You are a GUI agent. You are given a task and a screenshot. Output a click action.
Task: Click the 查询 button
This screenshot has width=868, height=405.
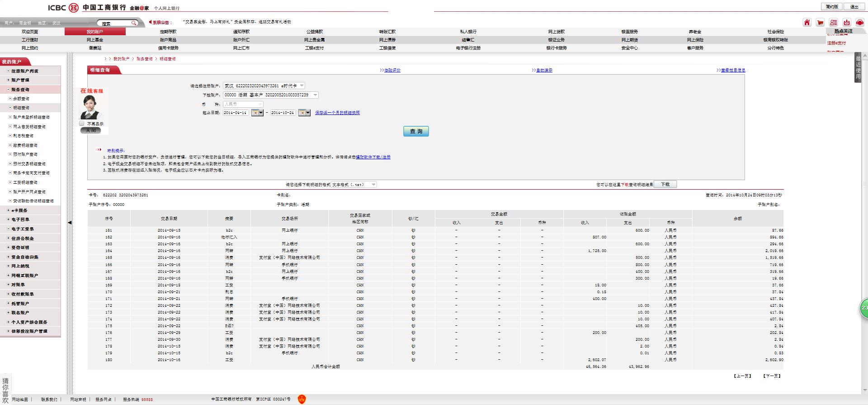point(416,131)
